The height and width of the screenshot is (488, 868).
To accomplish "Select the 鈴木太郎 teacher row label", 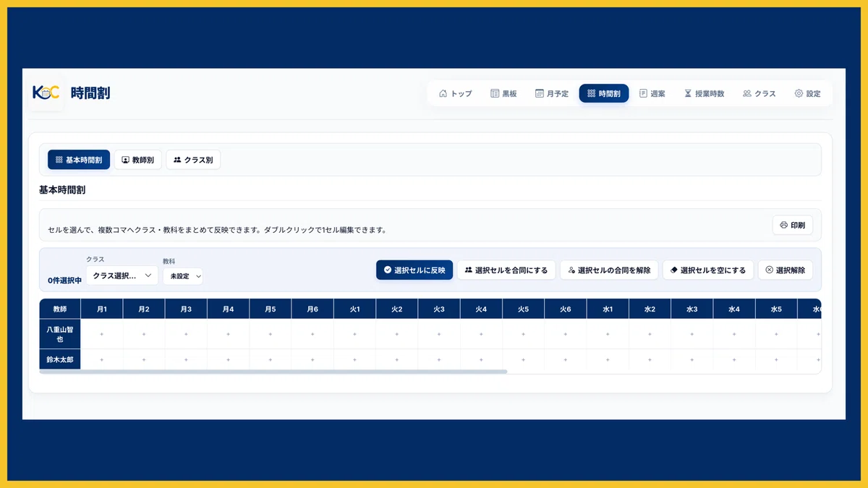I will tap(60, 359).
